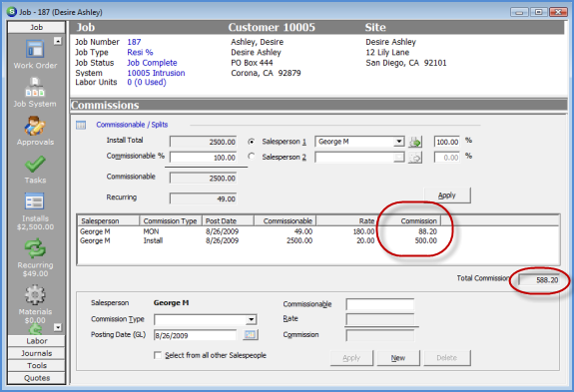Click the lower Commission field

click(380, 335)
